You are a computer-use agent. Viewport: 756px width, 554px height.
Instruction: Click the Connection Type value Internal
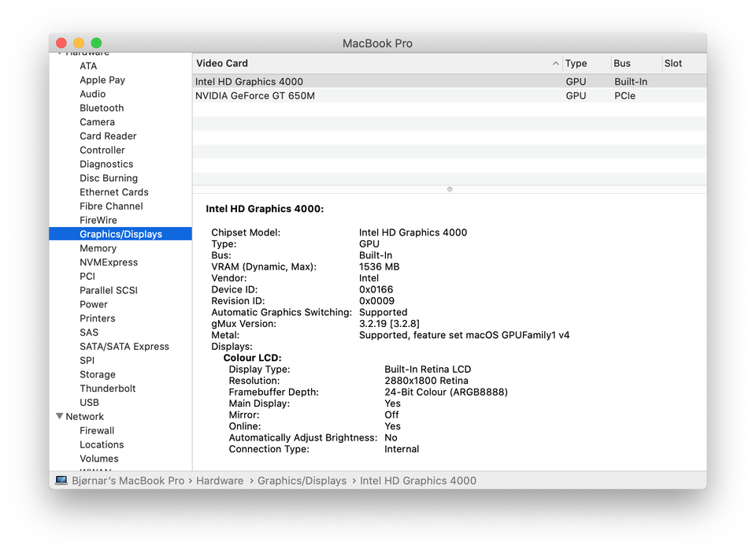tap(401, 448)
